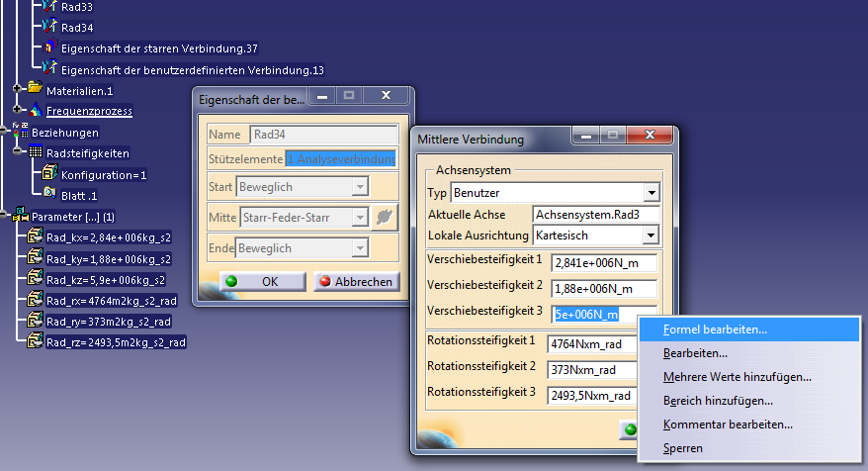This screenshot has width=868, height=471.
Task: Expand the Materialien.1 tree node
Action: [17, 89]
